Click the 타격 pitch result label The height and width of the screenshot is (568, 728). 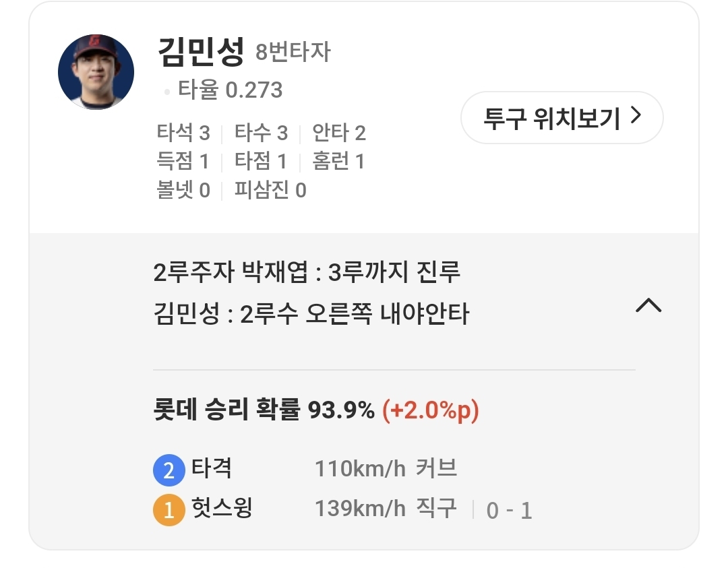212,468
